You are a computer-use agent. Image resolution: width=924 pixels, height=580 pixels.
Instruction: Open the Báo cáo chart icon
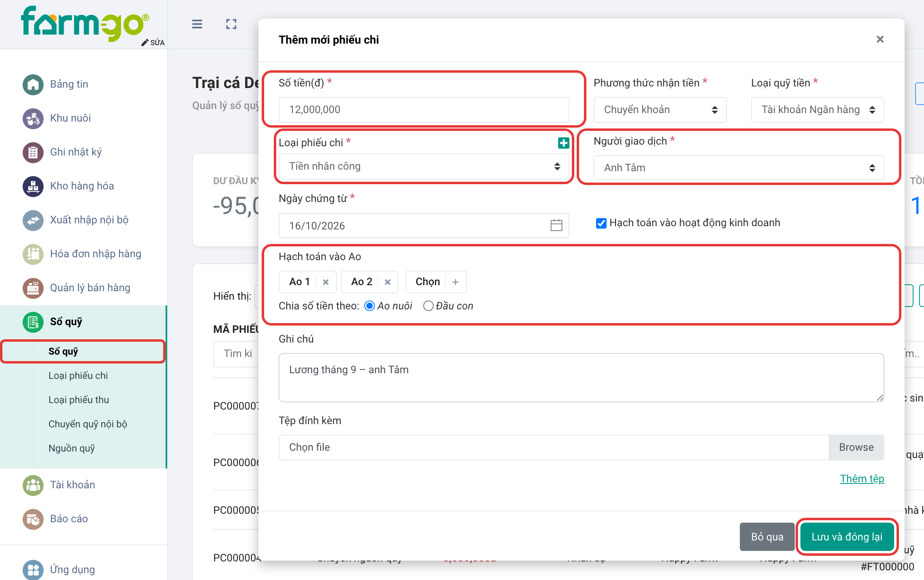[x=33, y=519]
